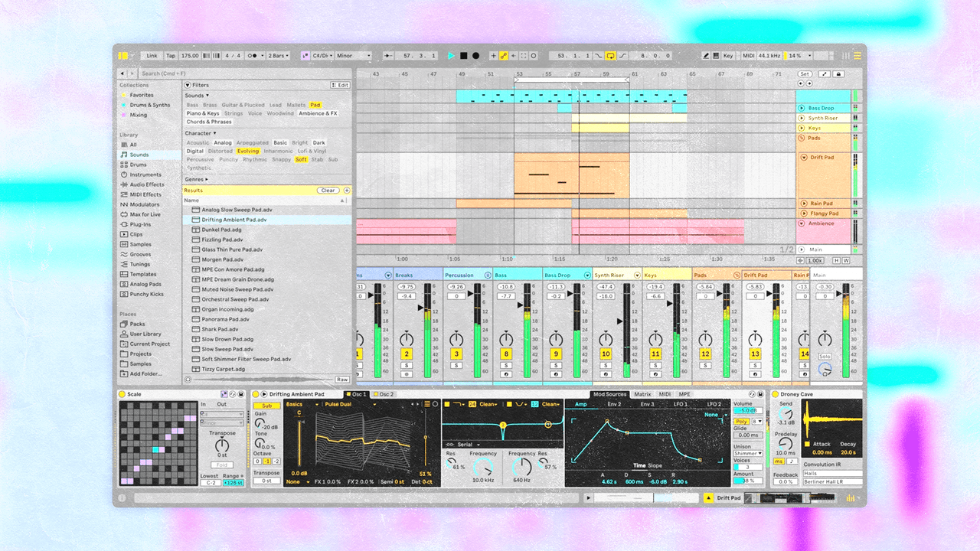Click the Volume slider showing -5.0 dB
The height and width of the screenshot is (551, 980).
pos(748,410)
